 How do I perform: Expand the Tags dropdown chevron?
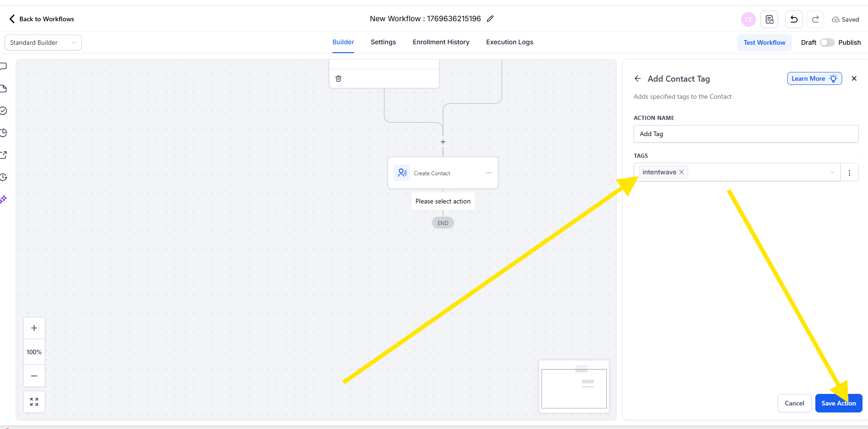click(x=832, y=173)
